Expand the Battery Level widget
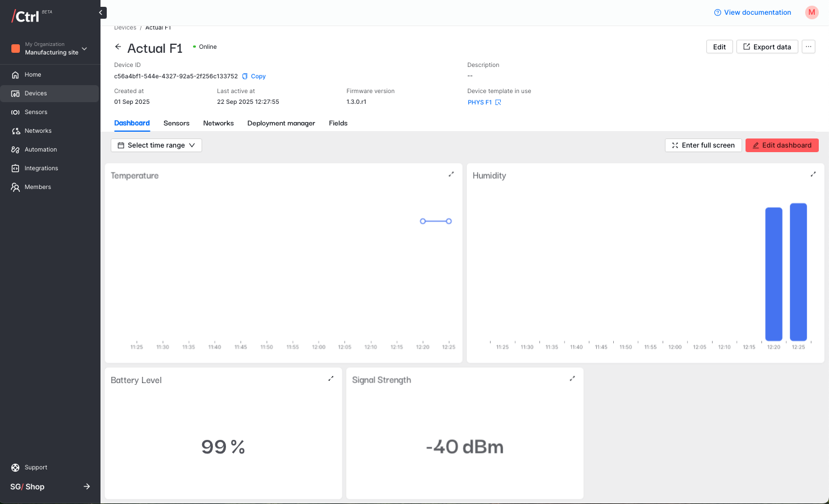829x504 pixels. tap(330, 379)
